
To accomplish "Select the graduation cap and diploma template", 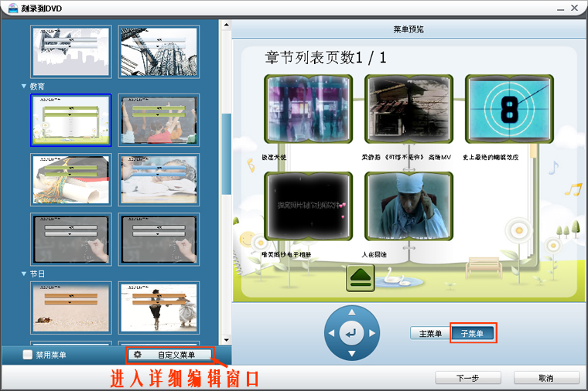I will (x=71, y=180).
